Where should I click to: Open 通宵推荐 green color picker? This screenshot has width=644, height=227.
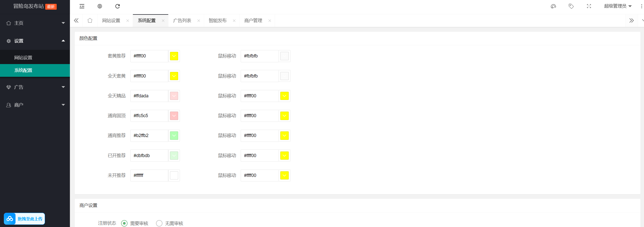(x=174, y=135)
